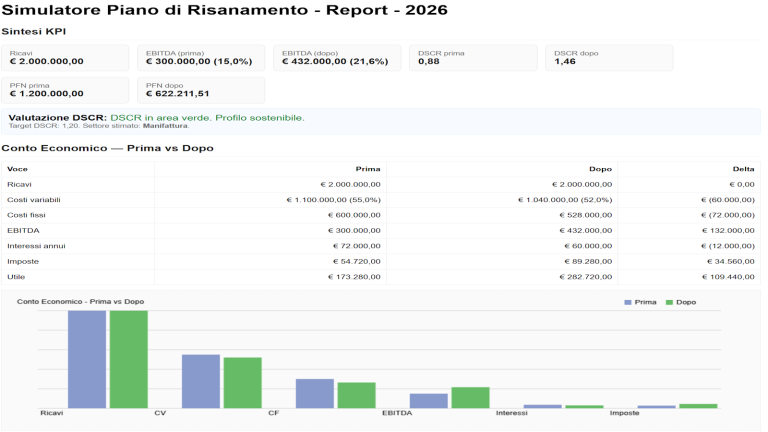Viewport: 768px width, 432px height.
Task: Select the EBITDA (dopo) KPI card
Action: pos(338,58)
